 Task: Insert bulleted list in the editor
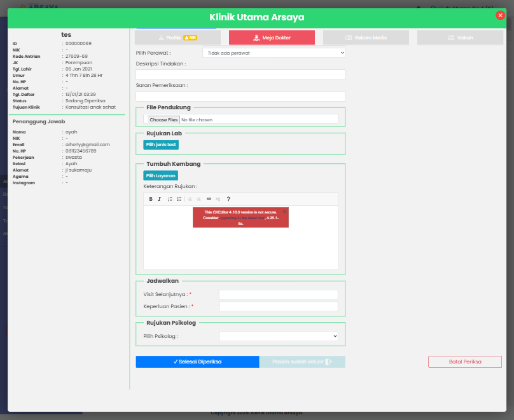click(179, 199)
